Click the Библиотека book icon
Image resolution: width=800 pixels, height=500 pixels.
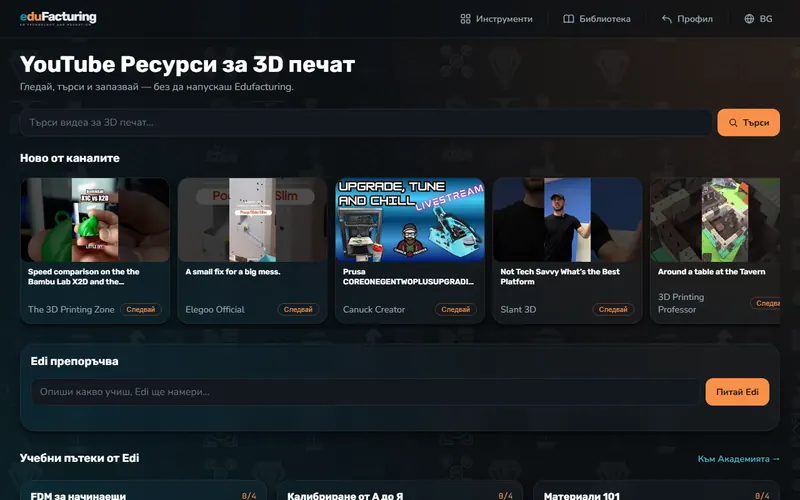(568, 19)
